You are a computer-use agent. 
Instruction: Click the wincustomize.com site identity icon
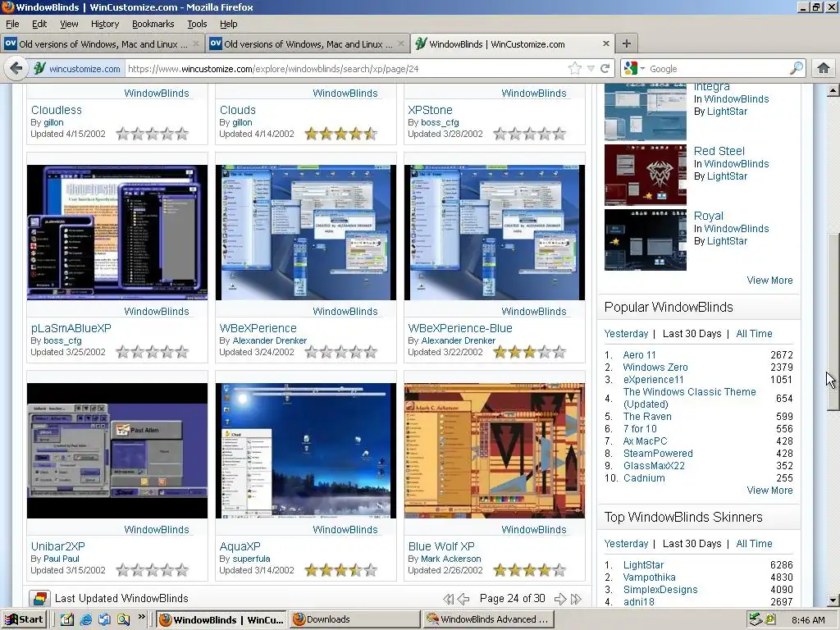click(x=39, y=69)
